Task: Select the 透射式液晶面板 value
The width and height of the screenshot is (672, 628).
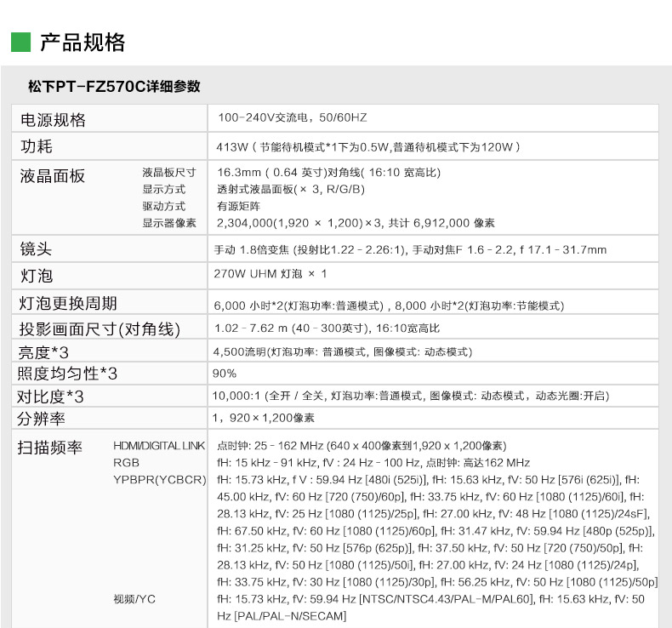Action: (291, 189)
